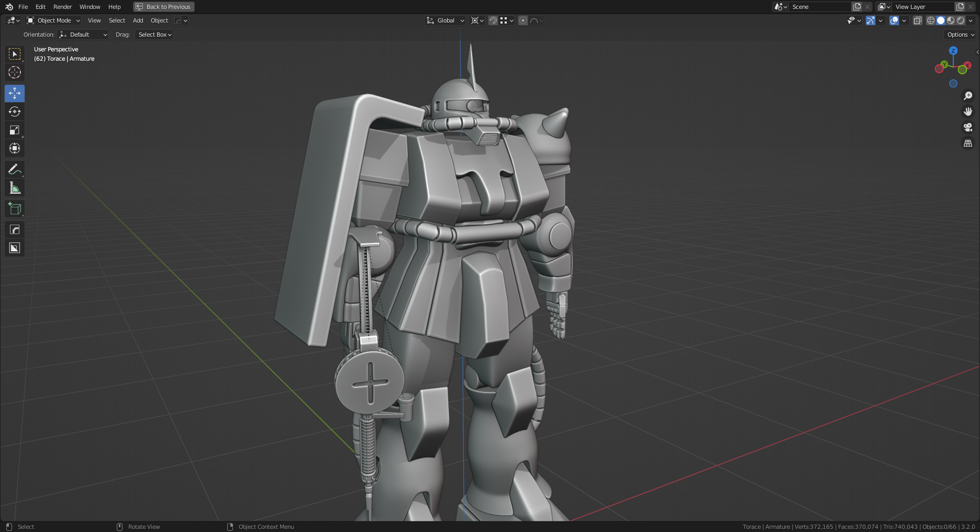Open the Global transform orientation dropdown

[445, 20]
